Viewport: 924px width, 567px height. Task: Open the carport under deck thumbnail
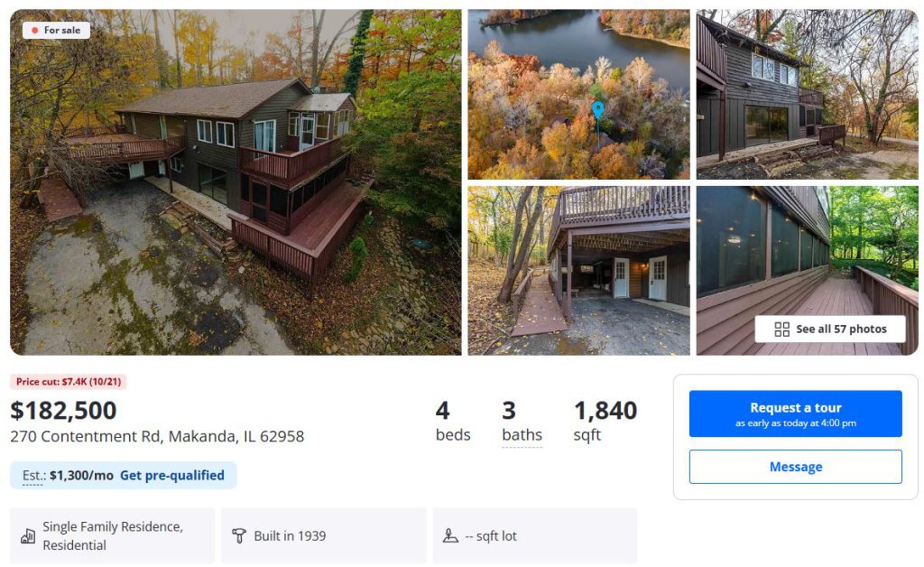point(578,271)
